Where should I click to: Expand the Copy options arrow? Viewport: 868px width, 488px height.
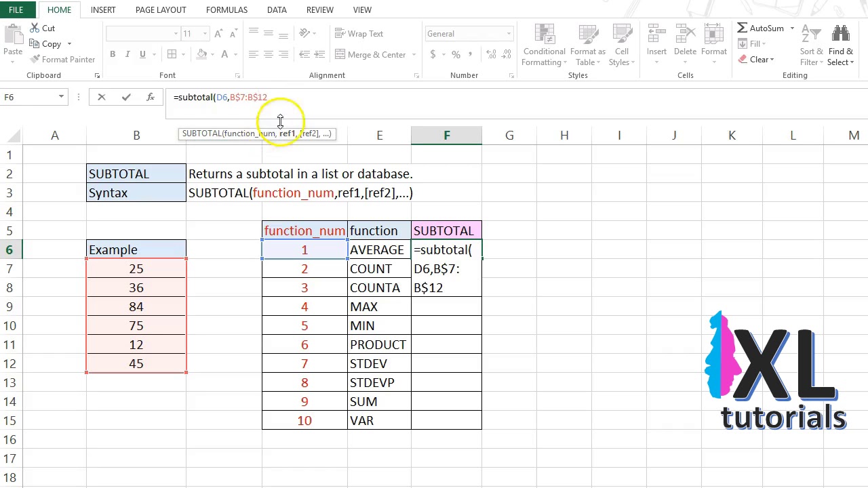69,45
